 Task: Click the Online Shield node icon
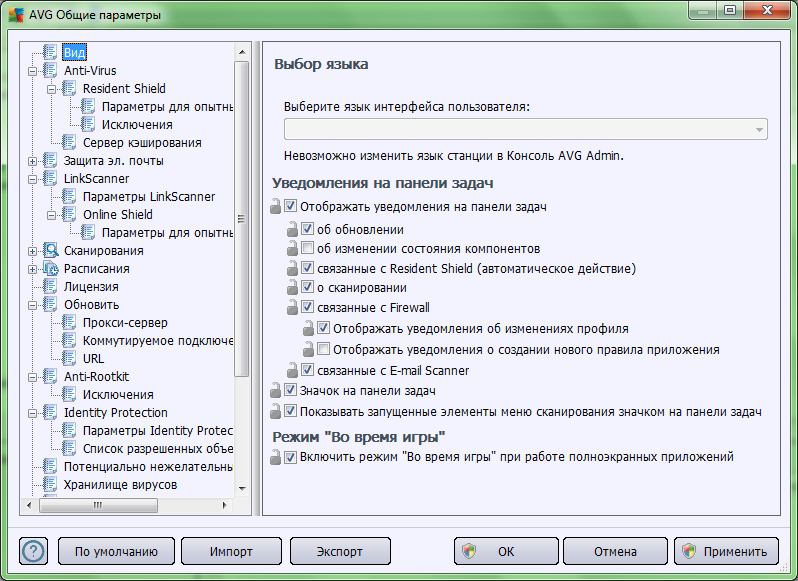[69, 215]
